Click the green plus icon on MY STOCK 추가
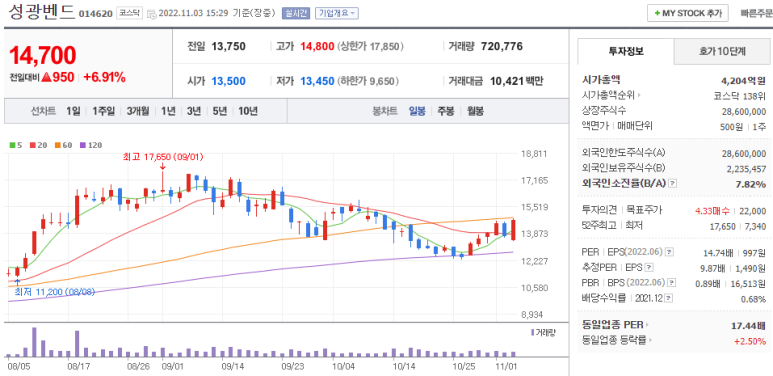Screen dimensions: 773x376 pyautogui.click(x=657, y=13)
